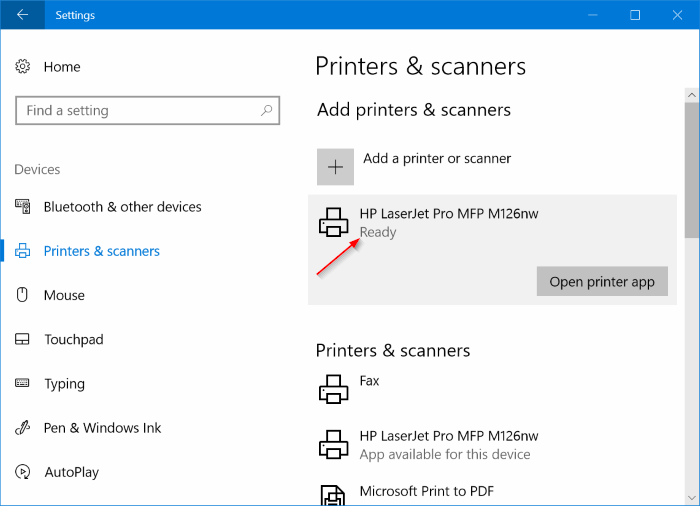Select the AutoPlay icon in sidebar

[x=22, y=472]
